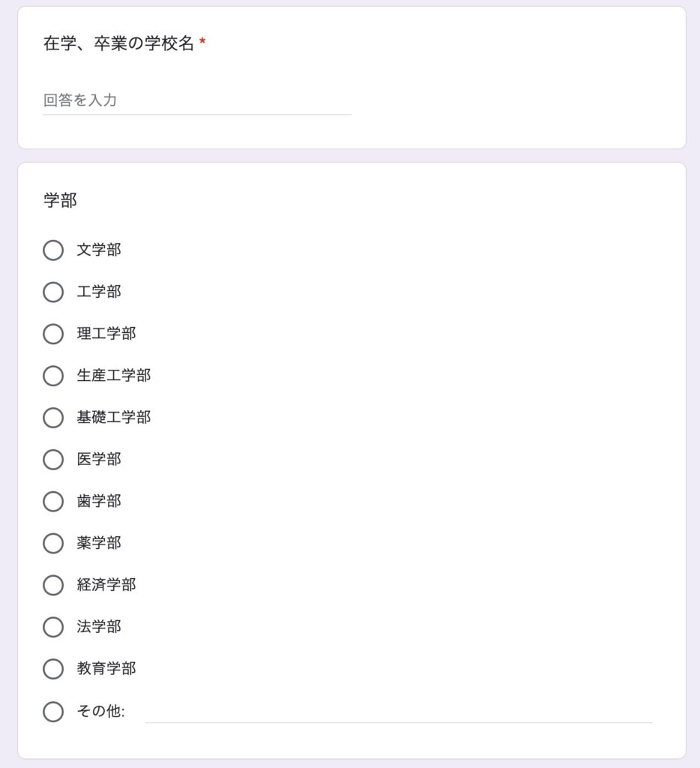Select the 法学部 radio button
Image resolution: width=700 pixels, height=768 pixels.
(x=53, y=627)
